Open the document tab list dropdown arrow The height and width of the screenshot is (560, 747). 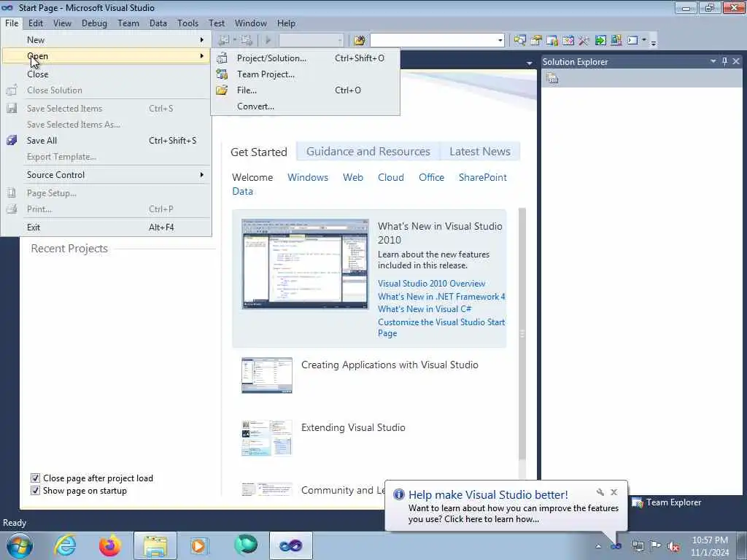[530, 63]
